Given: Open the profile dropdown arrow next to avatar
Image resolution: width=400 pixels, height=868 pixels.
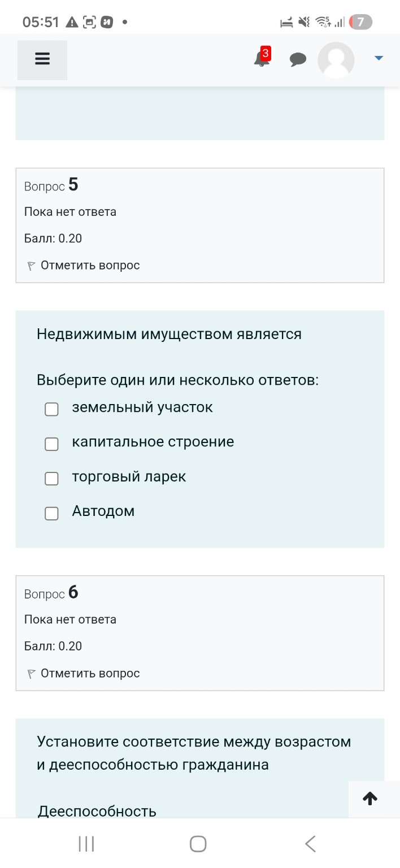Looking at the screenshot, I should pos(378,57).
